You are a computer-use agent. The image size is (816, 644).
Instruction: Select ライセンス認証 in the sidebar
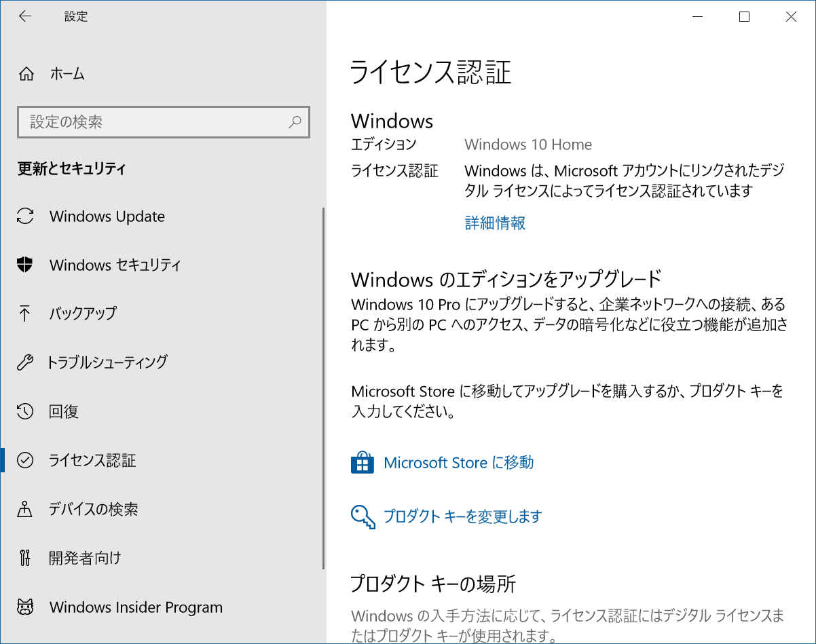(x=163, y=460)
